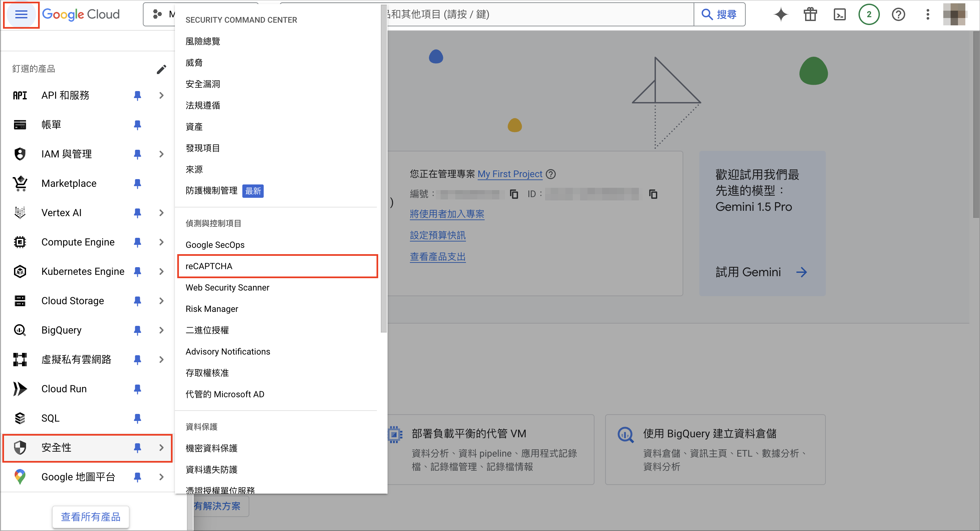Expand Cloud Storage submenu arrow

pyautogui.click(x=161, y=301)
